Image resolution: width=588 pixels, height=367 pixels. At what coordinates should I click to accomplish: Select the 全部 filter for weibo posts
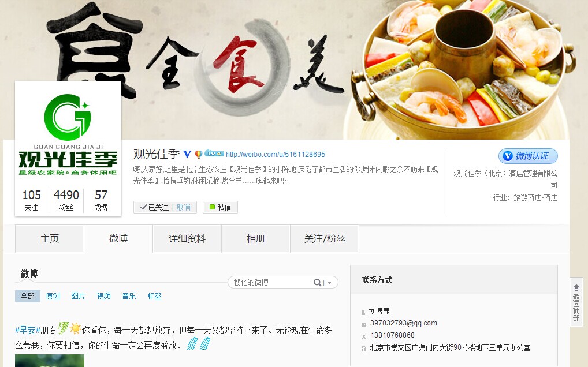click(x=27, y=296)
